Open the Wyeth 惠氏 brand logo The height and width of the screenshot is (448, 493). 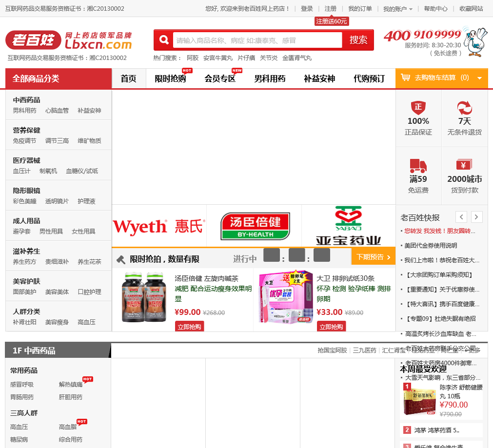pyautogui.click(x=159, y=226)
